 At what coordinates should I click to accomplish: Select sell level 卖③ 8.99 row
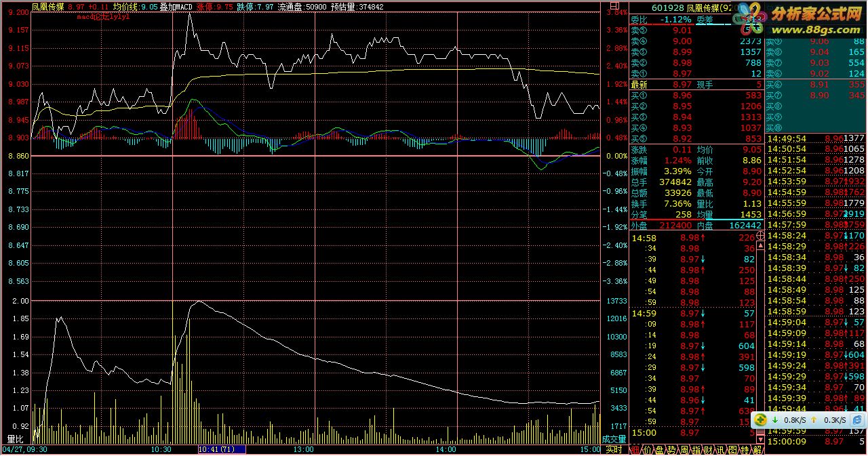696,52
